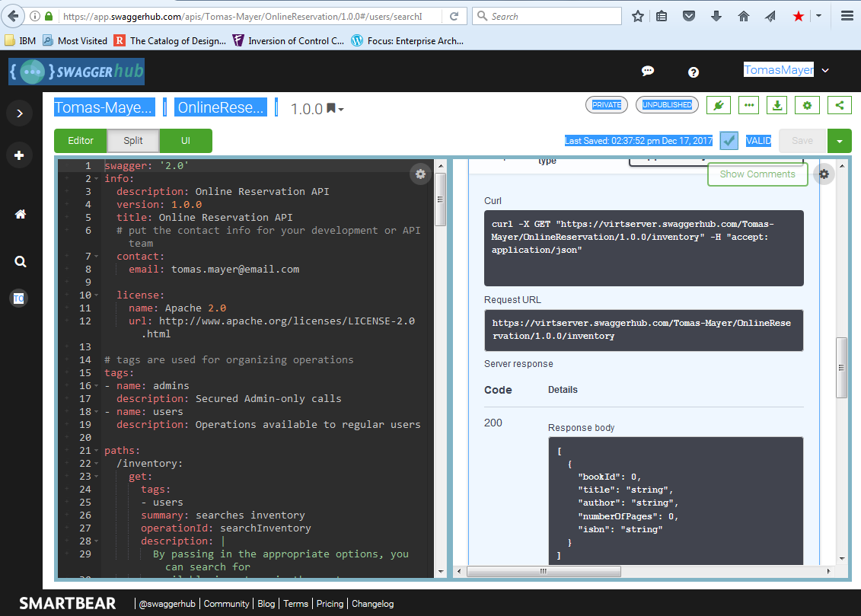Click the Show Comments button

[x=757, y=174]
